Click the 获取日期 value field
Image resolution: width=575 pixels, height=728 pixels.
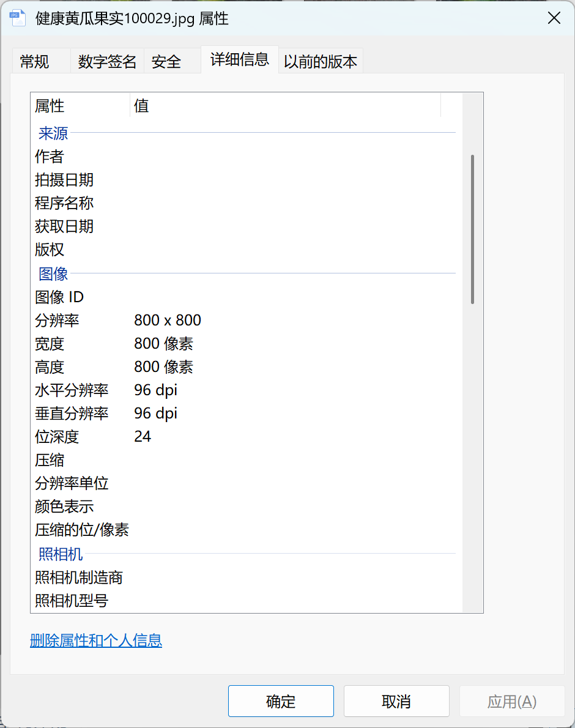pyautogui.click(x=245, y=226)
